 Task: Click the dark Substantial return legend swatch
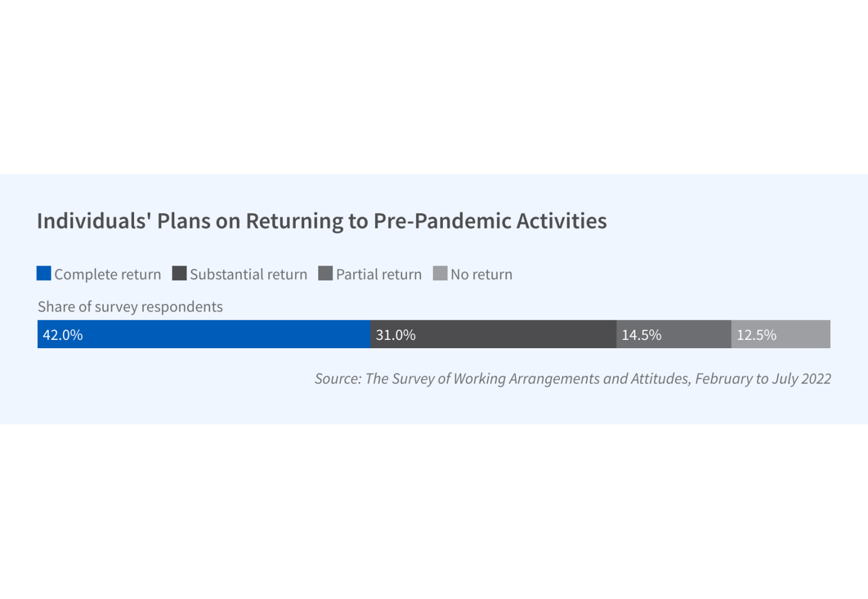coord(180,273)
